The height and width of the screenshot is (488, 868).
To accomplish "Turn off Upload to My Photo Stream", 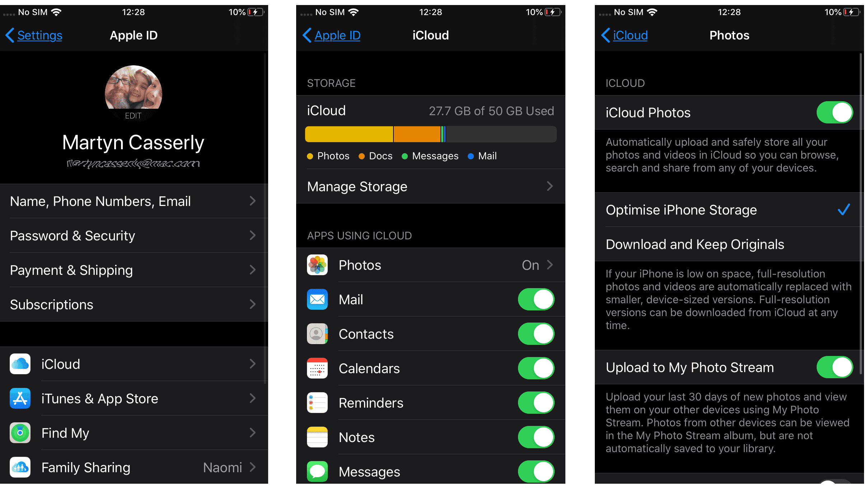I will pyautogui.click(x=835, y=367).
